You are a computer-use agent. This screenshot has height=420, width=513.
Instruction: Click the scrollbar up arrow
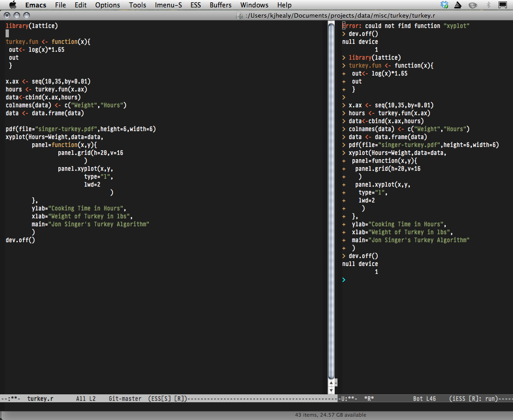(331, 383)
